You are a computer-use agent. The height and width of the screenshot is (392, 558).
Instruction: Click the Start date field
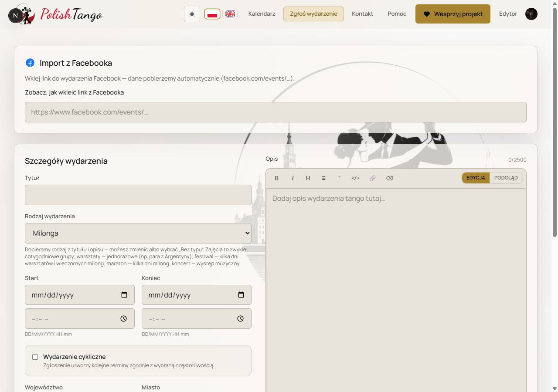coord(80,295)
